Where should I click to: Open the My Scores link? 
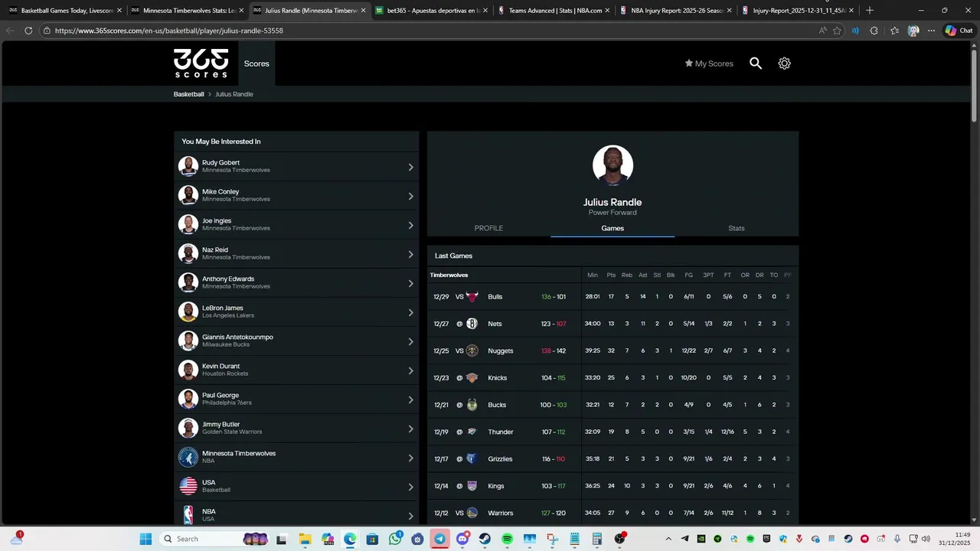click(x=709, y=64)
